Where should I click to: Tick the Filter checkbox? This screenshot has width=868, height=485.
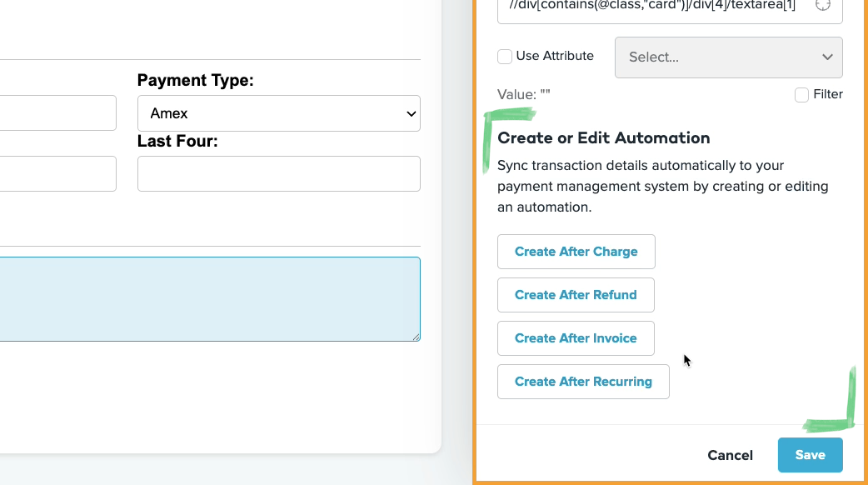(801, 95)
